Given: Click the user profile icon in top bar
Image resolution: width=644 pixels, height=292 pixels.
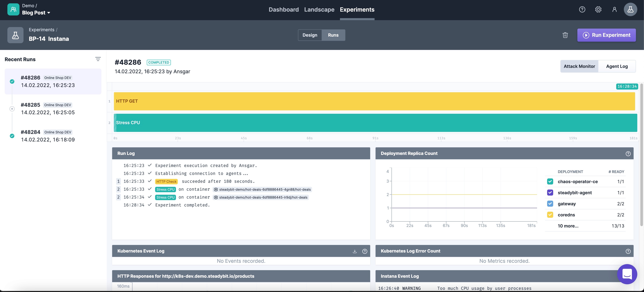Looking at the screenshot, I should pyautogui.click(x=614, y=10).
